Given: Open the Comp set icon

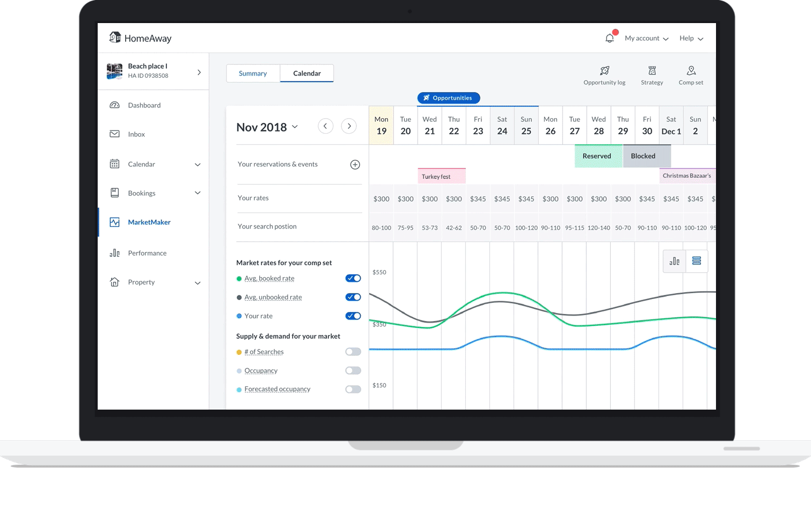Looking at the screenshot, I should click(691, 70).
